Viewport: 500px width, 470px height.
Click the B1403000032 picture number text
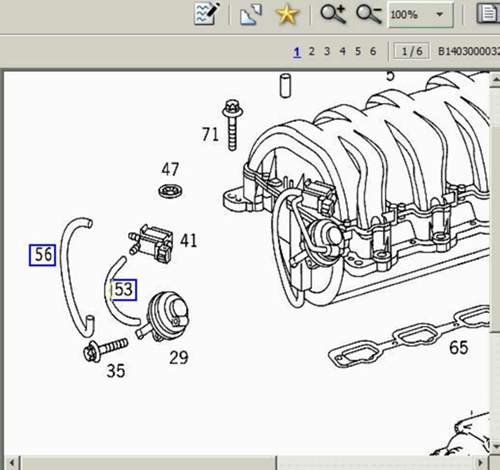pyautogui.click(x=469, y=51)
